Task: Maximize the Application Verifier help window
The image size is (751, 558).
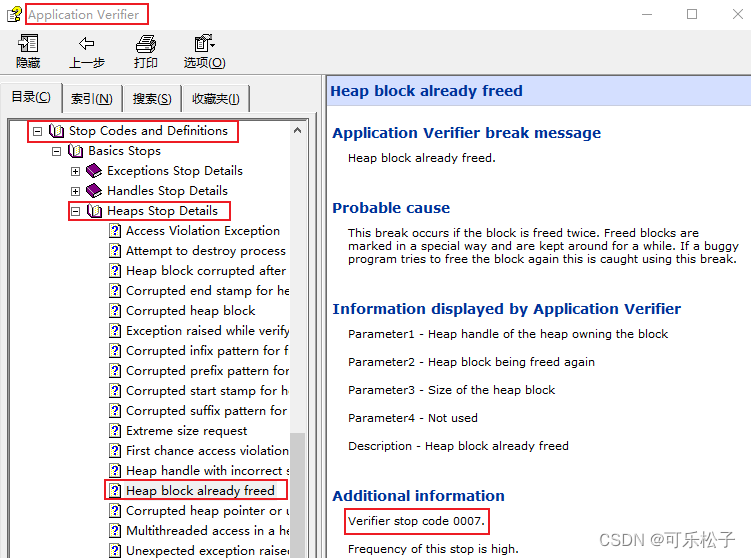Action: 692,14
